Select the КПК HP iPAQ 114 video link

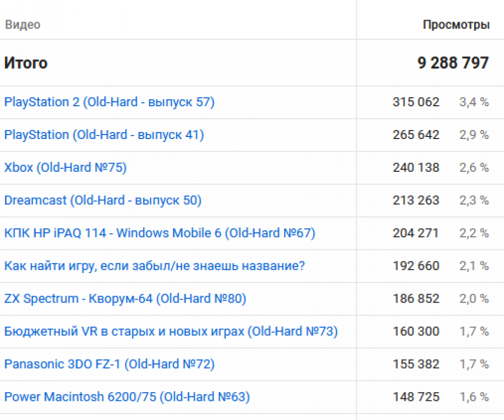pos(160,233)
